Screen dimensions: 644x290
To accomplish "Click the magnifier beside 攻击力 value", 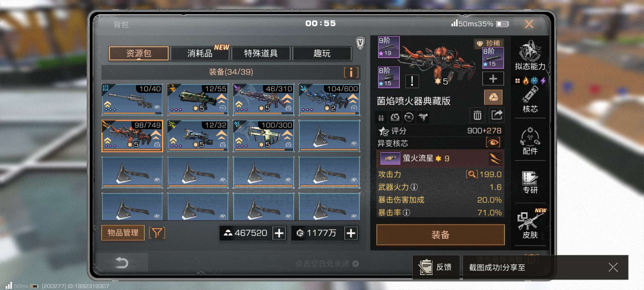I will [472, 174].
